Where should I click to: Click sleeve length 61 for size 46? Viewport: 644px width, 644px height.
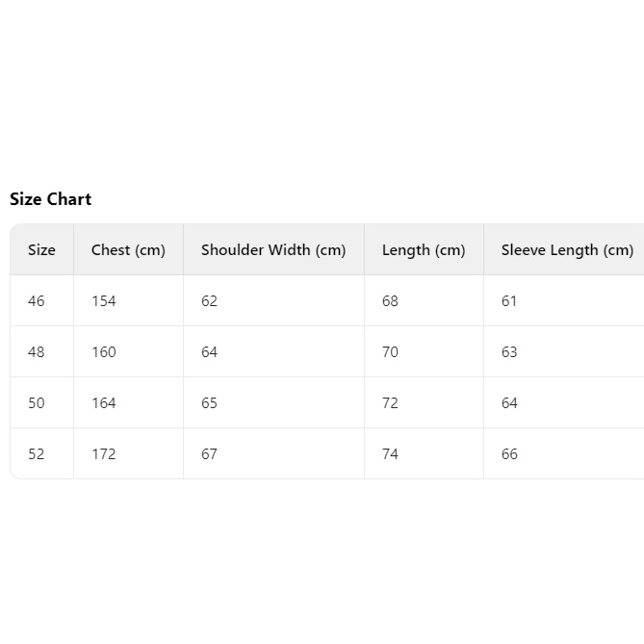pyautogui.click(x=509, y=301)
